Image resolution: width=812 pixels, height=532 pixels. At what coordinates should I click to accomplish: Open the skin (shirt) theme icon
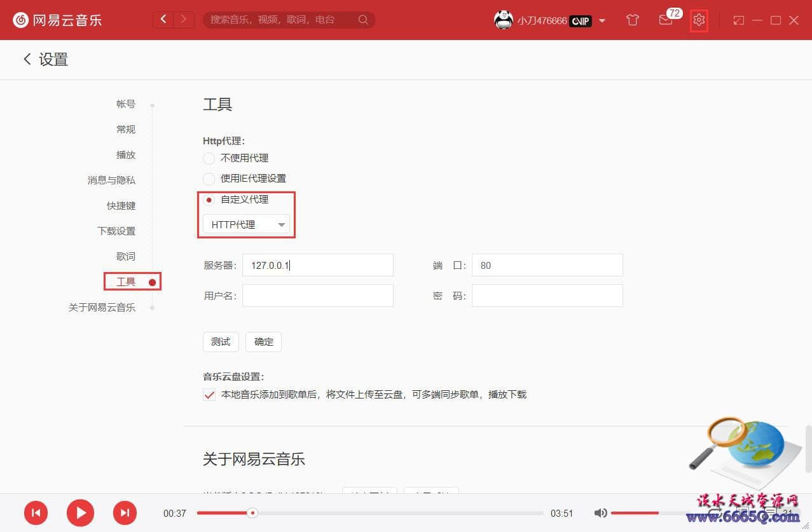[632, 20]
